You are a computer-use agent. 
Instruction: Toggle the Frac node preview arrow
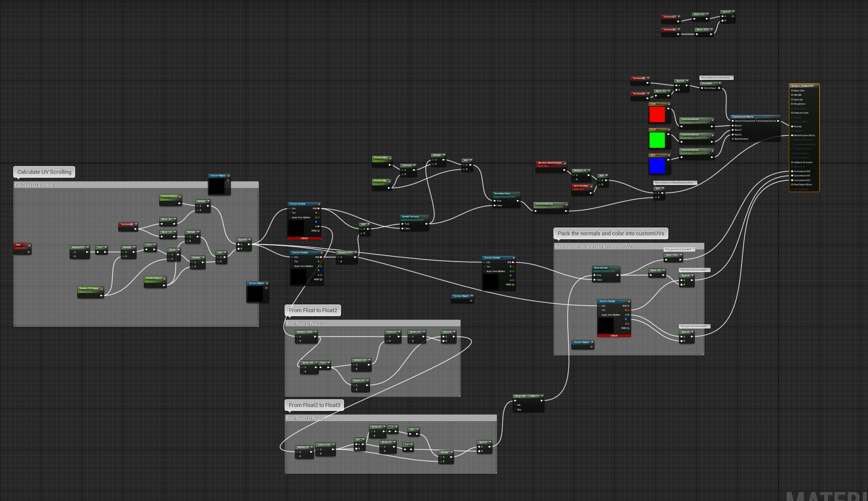pyautogui.click(x=105, y=248)
